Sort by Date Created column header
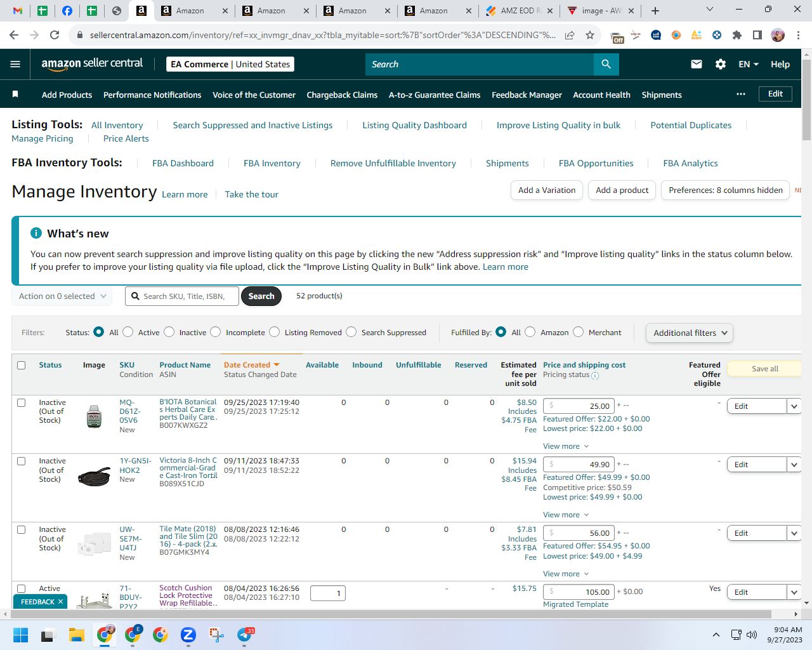The image size is (812, 650). pos(251,365)
